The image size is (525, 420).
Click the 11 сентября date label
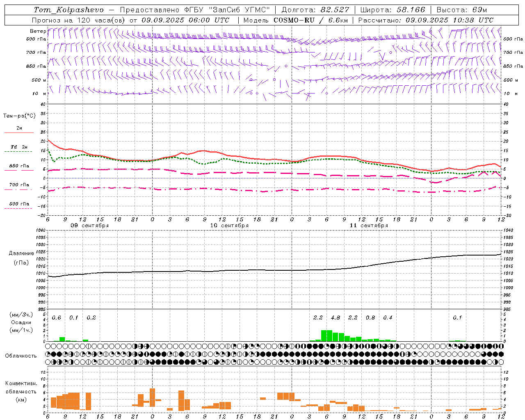(369, 226)
